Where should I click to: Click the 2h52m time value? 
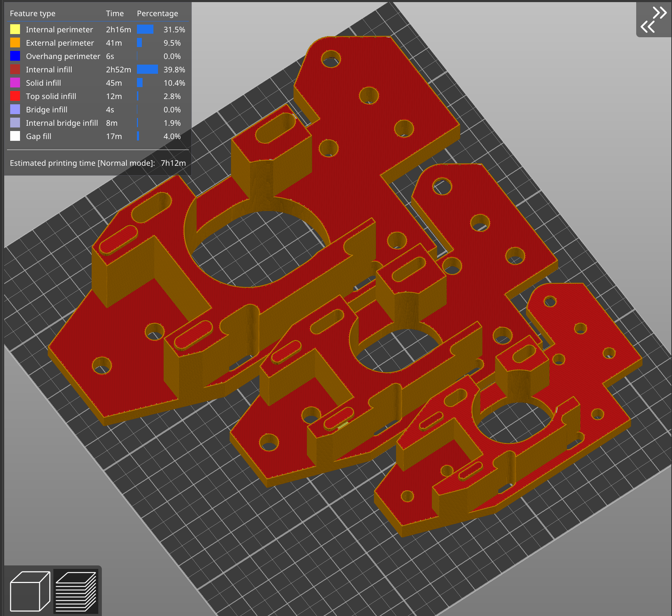(x=119, y=70)
